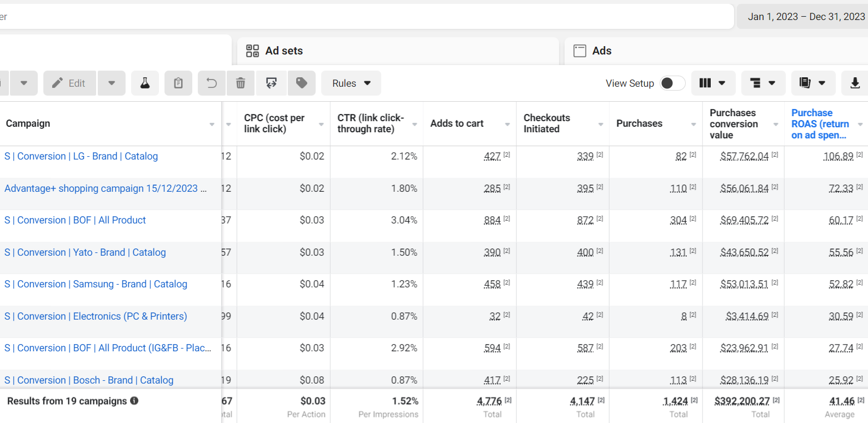This screenshot has height=423, width=868.
Task: Switch to the Ads tab
Action: [601, 51]
